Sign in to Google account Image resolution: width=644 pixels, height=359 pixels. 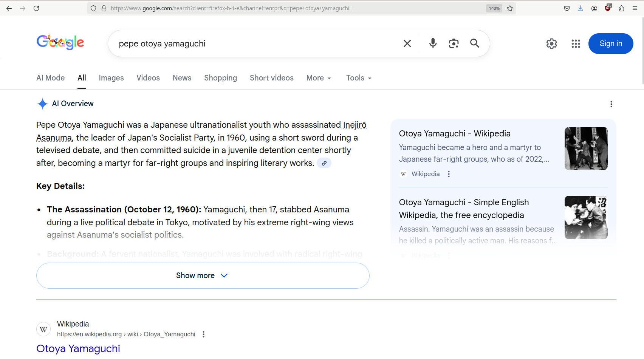pos(611,43)
